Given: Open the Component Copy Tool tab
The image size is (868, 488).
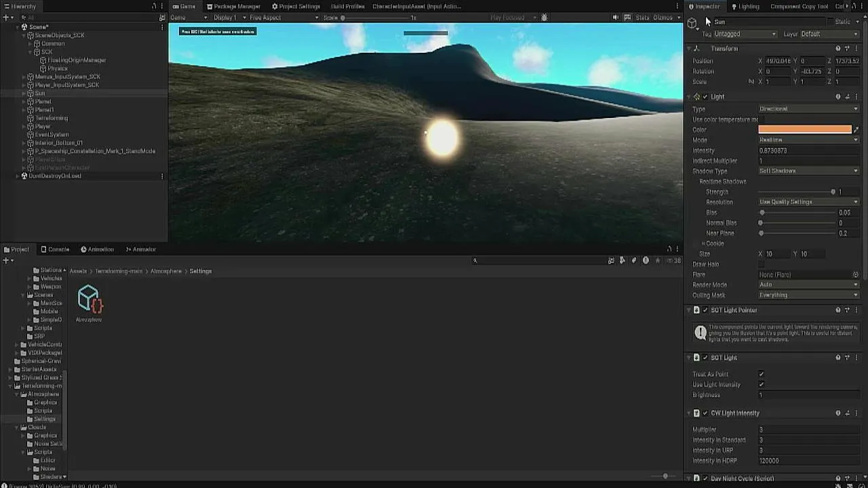Looking at the screenshot, I should [x=799, y=6].
